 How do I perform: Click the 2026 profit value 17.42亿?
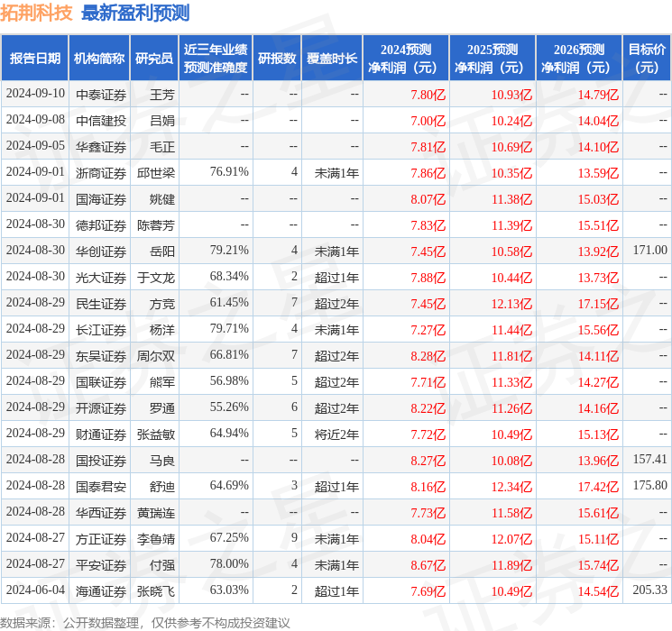pos(598,487)
